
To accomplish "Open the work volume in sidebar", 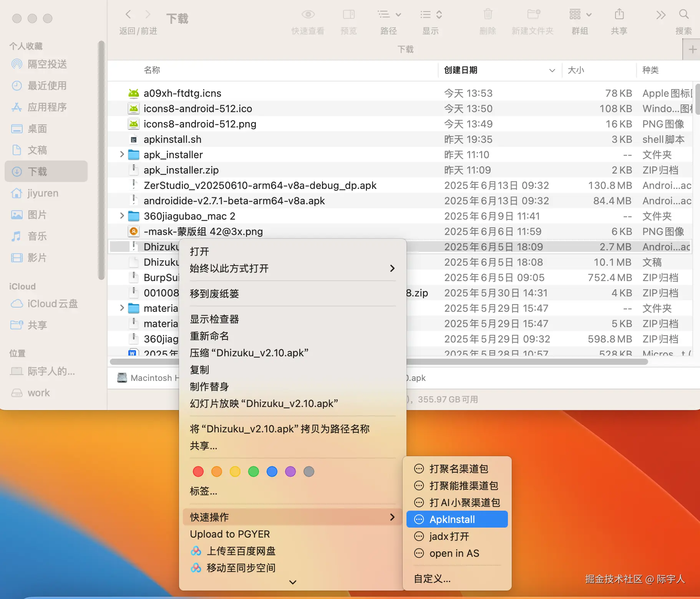I will coord(46,393).
